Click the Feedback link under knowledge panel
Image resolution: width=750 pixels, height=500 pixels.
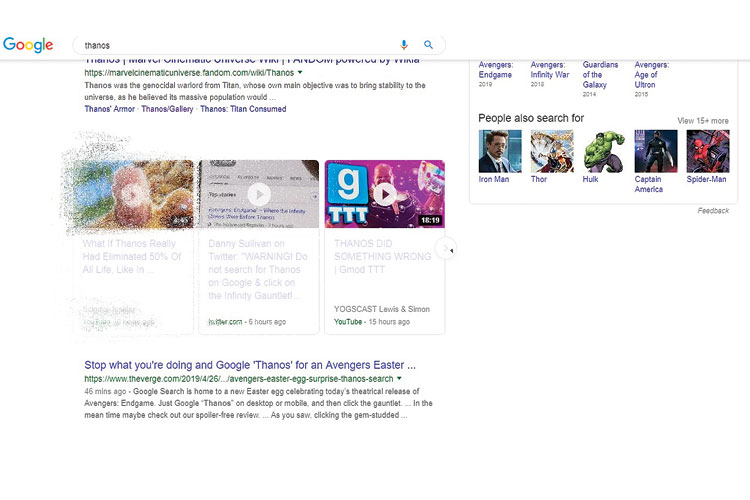(713, 211)
